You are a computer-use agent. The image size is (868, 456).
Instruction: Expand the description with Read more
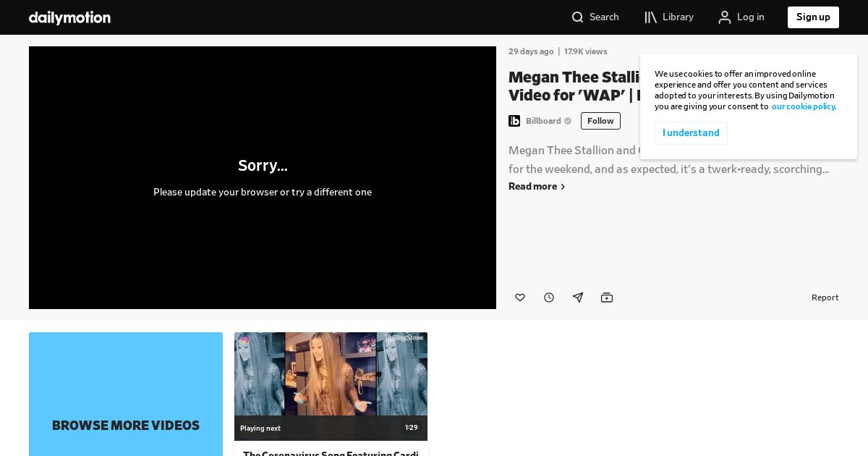537,186
